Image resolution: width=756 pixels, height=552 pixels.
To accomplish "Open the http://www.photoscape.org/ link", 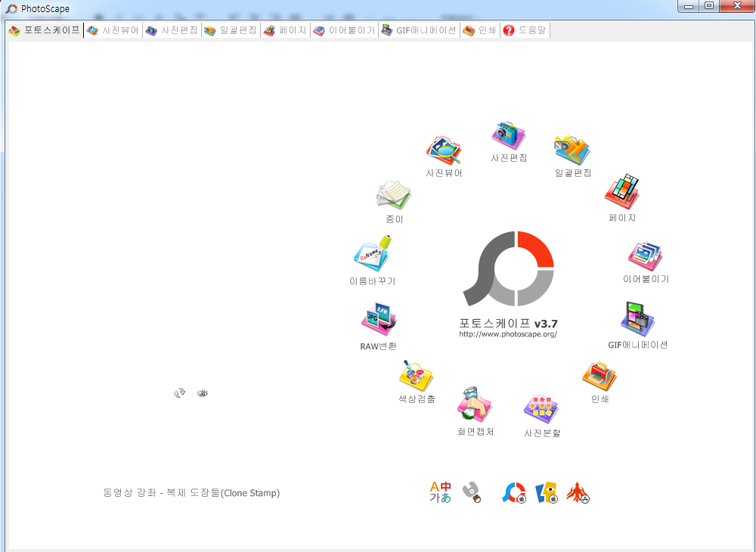I will pyautogui.click(x=508, y=334).
